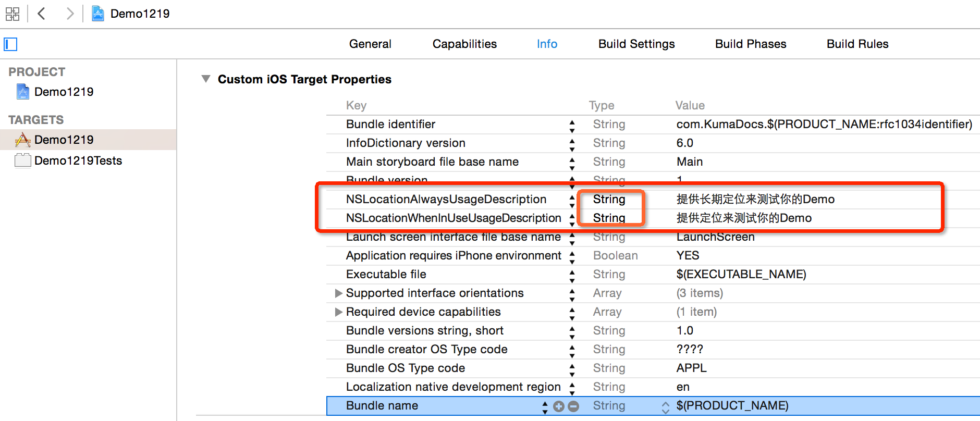This screenshot has width=980, height=421.
Task: Open type dropdown for Bundle name
Action: point(665,406)
